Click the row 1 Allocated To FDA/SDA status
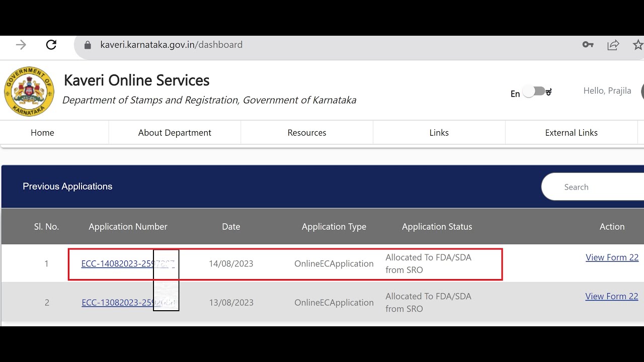The height and width of the screenshot is (362, 644). pyautogui.click(x=429, y=263)
